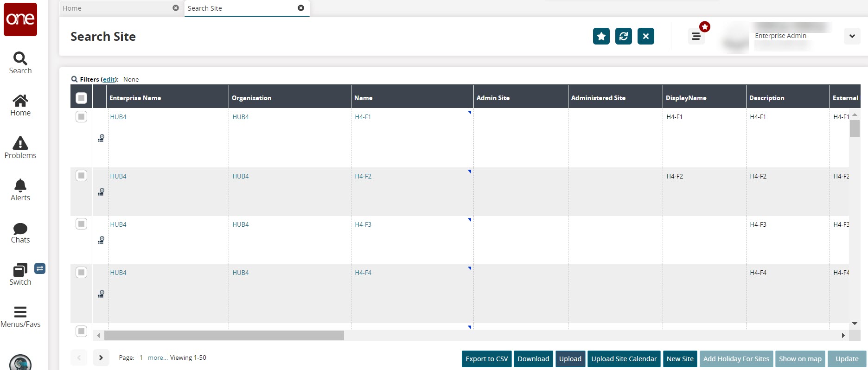Close Search Site page with X button
The height and width of the screenshot is (370, 868).
tap(646, 36)
